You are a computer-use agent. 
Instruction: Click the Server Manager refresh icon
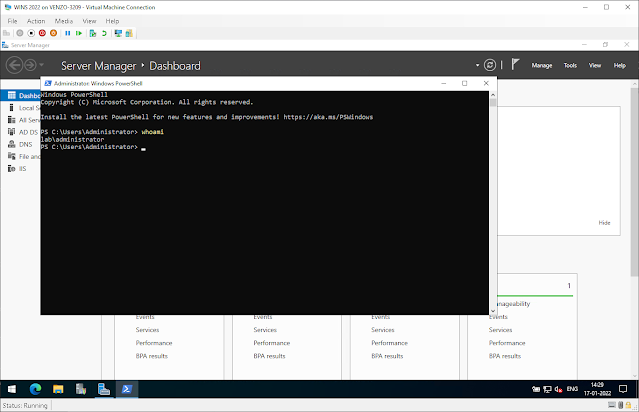click(x=490, y=65)
